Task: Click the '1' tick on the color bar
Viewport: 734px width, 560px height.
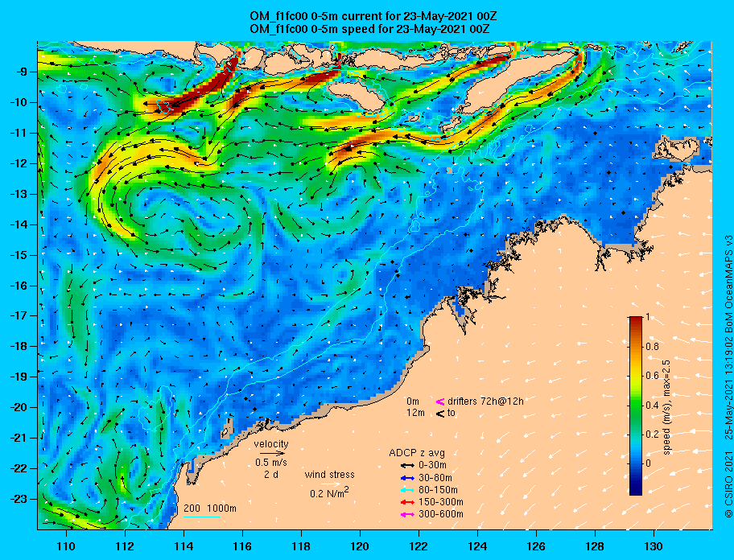Action: coord(647,317)
